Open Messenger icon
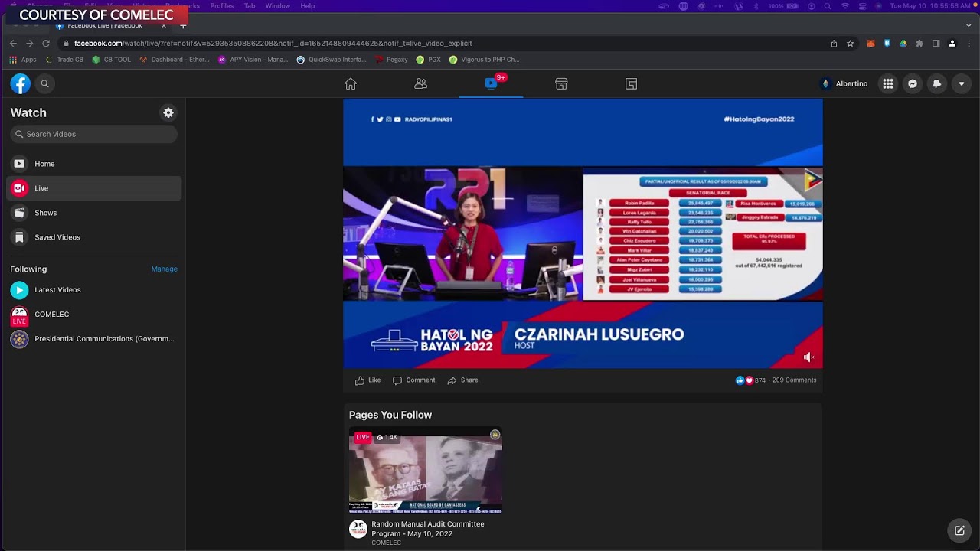This screenshot has height=551, width=980. tap(913, 83)
